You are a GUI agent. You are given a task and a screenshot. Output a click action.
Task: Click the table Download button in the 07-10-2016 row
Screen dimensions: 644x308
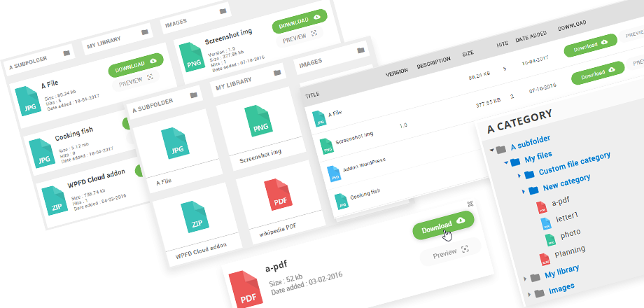pos(598,73)
